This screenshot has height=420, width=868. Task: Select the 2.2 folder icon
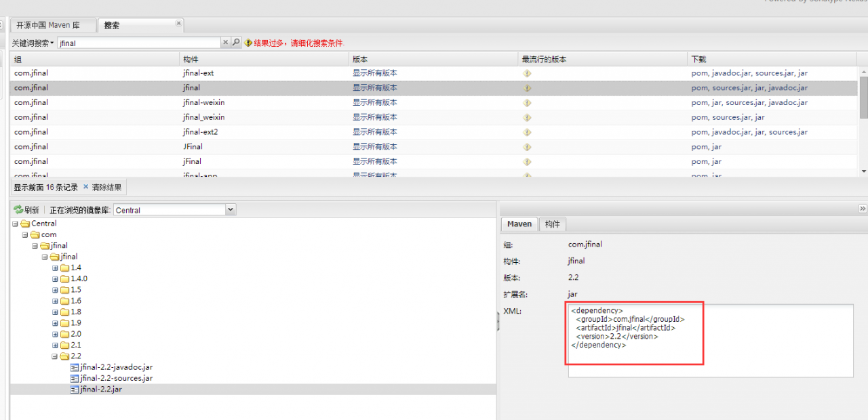click(x=64, y=356)
